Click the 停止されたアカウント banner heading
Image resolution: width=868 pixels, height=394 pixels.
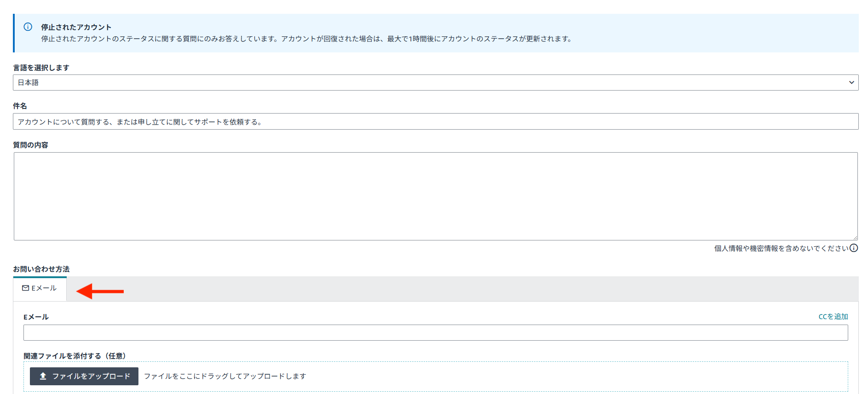click(76, 27)
